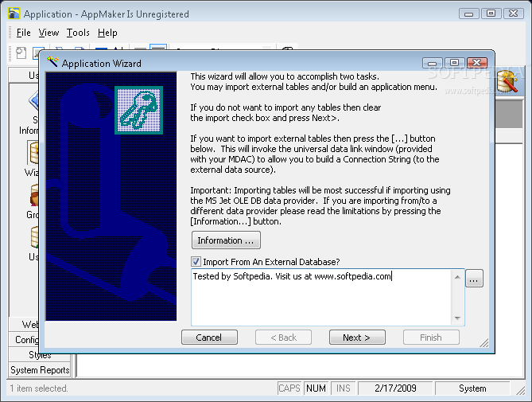Maximize the Application Wizard dialog
Image resolution: width=532 pixels, height=402 pixels.
click(x=454, y=63)
